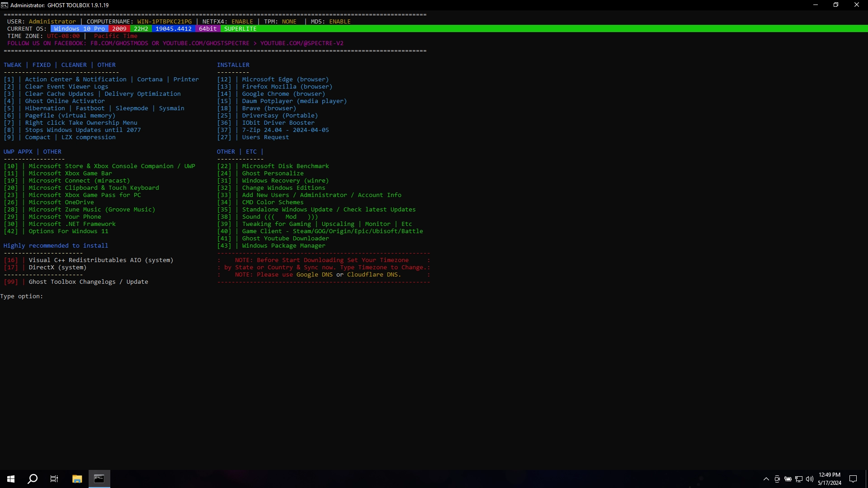868x488 pixels.
Task: Click the blue Windows 10 Pro highlighted label
Action: (x=79, y=29)
